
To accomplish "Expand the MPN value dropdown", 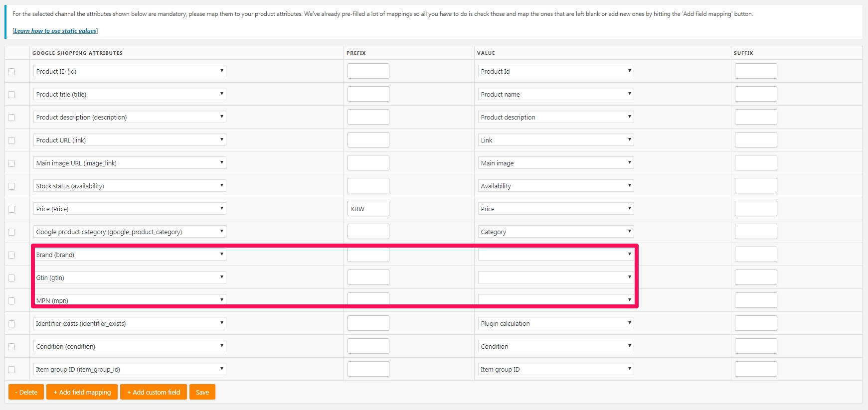I will point(555,300).
